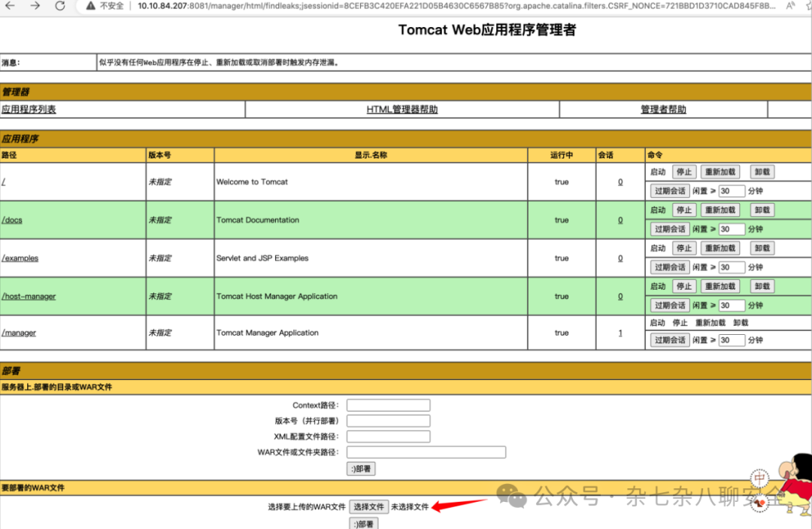Click 'Welcome to Tomcat' display name
Image resolution: width=812 pixels, height=529 pixels.
coord(252,182)
